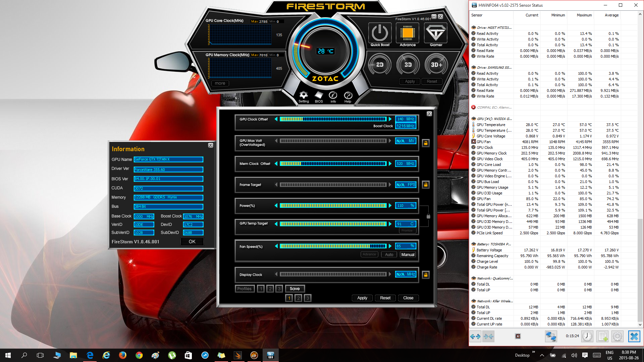Click Apply in the settings panel

point(362,298)
